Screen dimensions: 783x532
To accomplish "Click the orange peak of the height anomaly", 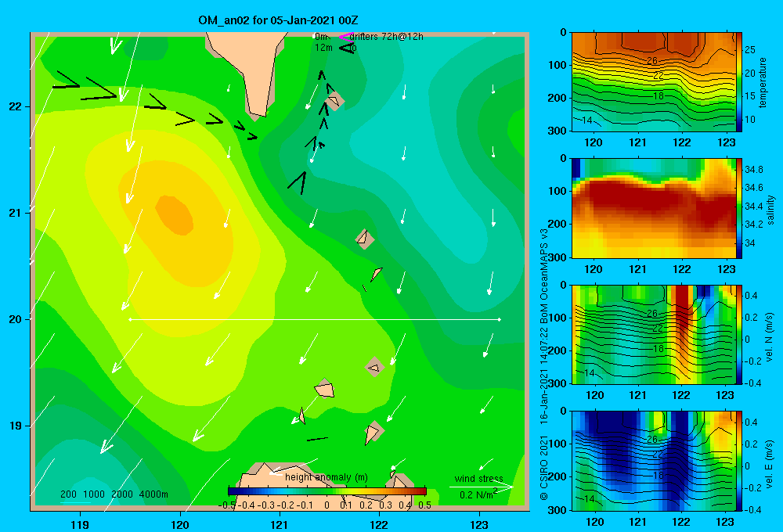I will (175, 215).
